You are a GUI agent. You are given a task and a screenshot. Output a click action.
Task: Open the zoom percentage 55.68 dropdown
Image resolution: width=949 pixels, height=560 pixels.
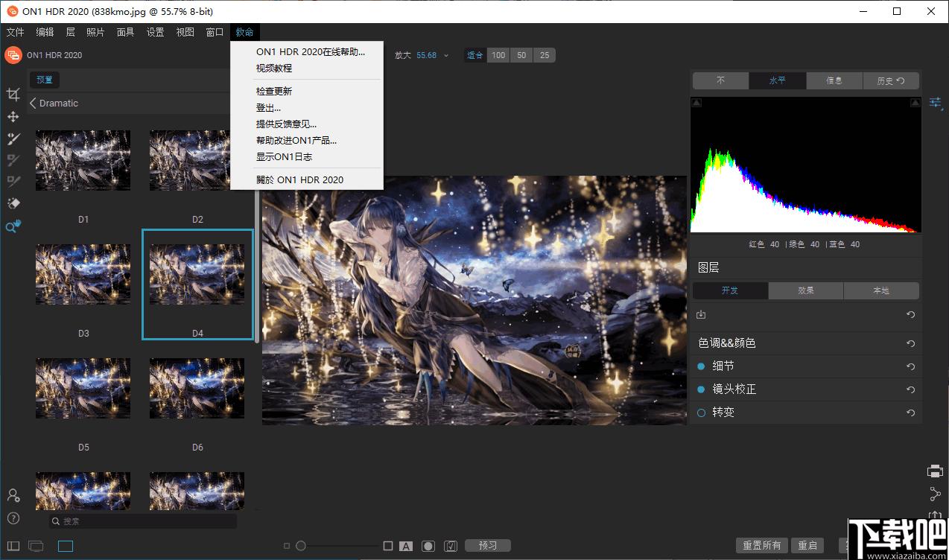pyautogui.click(x=432, y=55)
